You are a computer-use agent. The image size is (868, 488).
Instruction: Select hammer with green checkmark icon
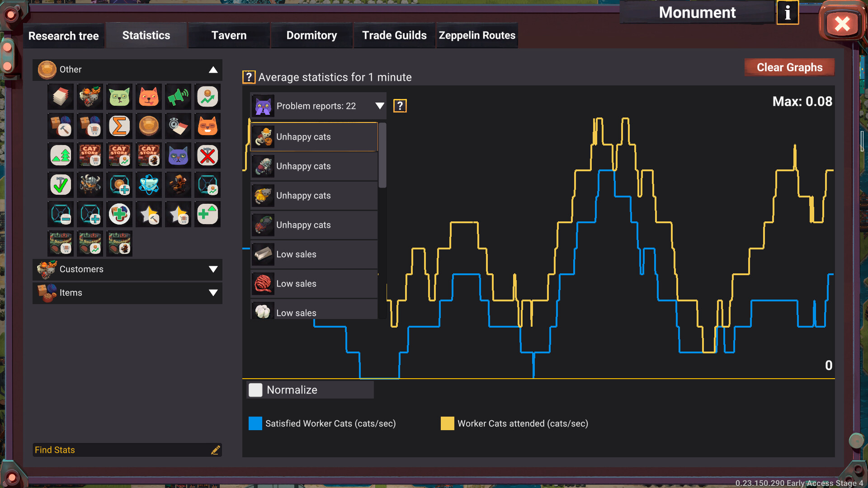coord(61,185)
